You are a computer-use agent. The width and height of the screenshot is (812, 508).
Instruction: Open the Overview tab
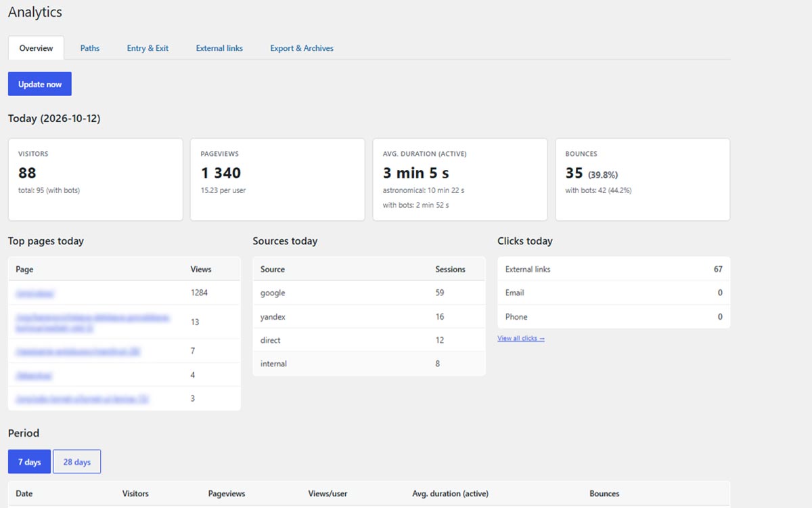coord(36,48)
